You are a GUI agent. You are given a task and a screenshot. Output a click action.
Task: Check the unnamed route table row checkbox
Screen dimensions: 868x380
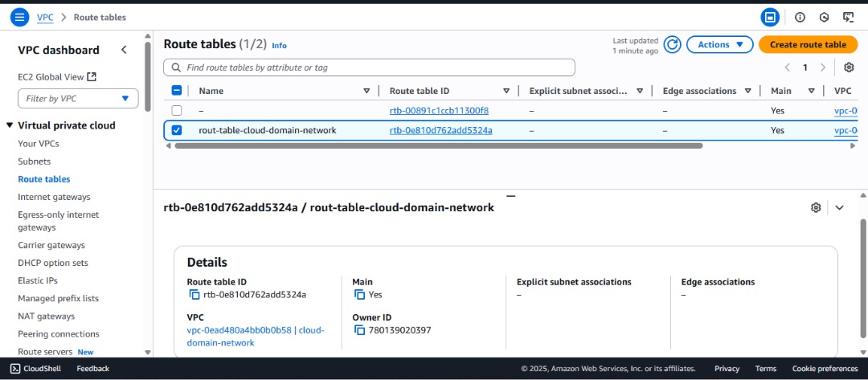click(x=177, y=110)
